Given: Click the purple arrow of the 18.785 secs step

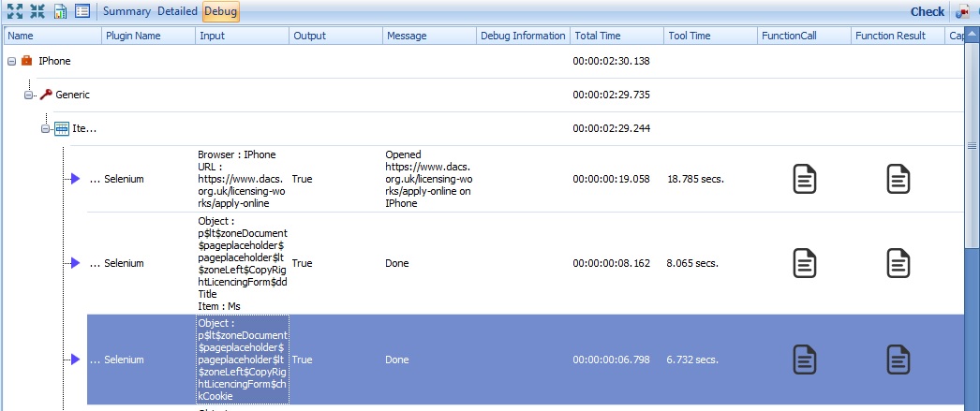Looking at the screenshot, I should 75,179.
